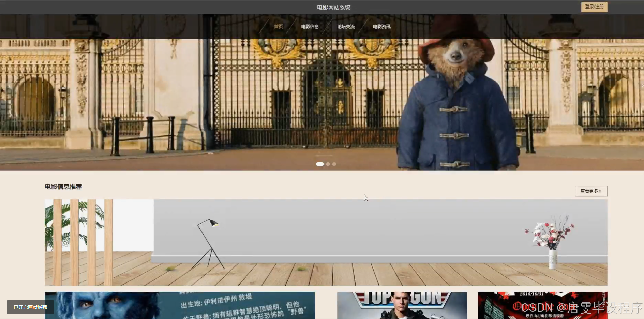This screenshot has width=644, height=319.
Task: Switch to the second carousel indicator dot
Action: 328,164
